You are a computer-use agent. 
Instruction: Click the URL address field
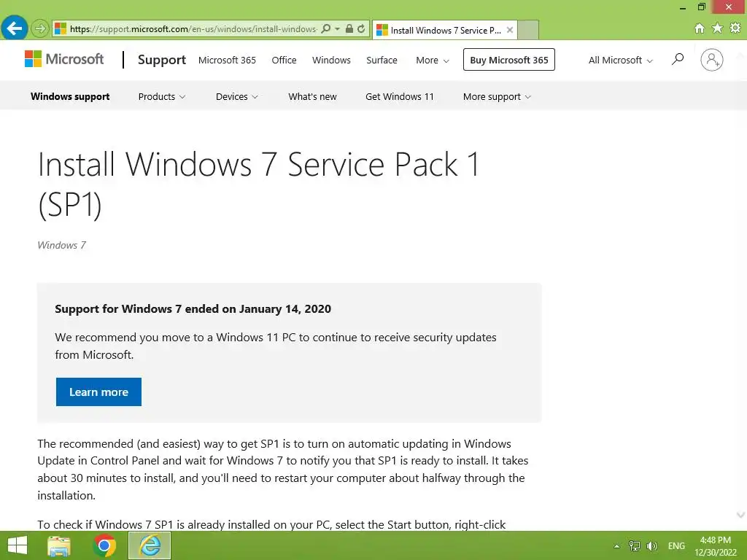point(193,29)
